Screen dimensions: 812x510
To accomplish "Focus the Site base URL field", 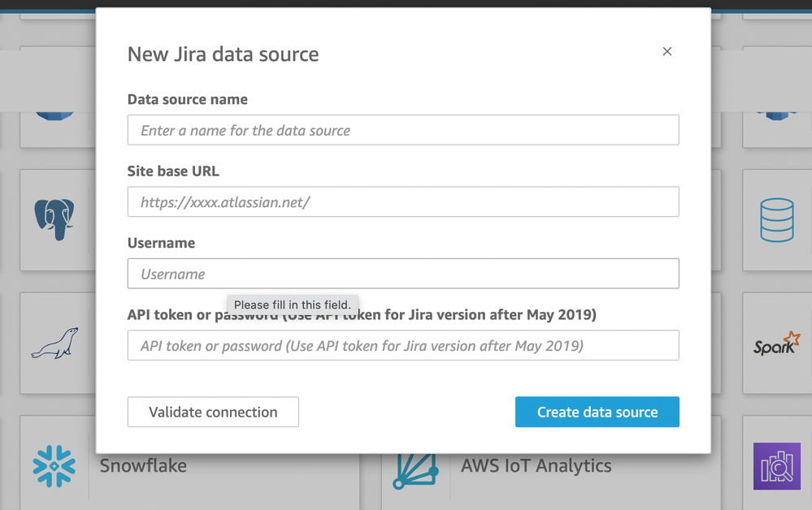I will (x=403, y=201).
